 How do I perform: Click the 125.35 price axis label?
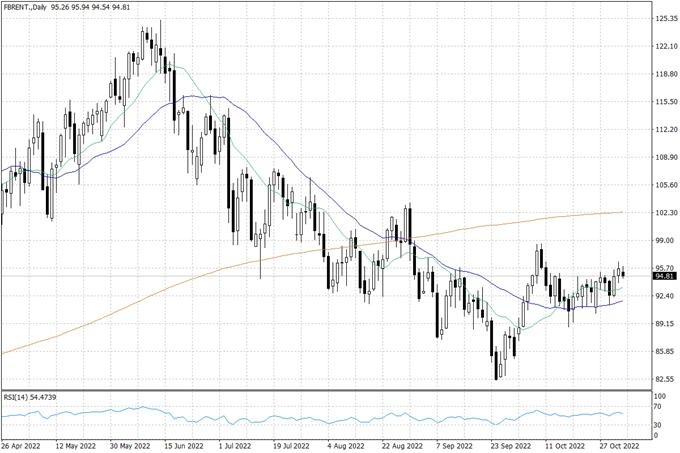click(x=641, y=18)
